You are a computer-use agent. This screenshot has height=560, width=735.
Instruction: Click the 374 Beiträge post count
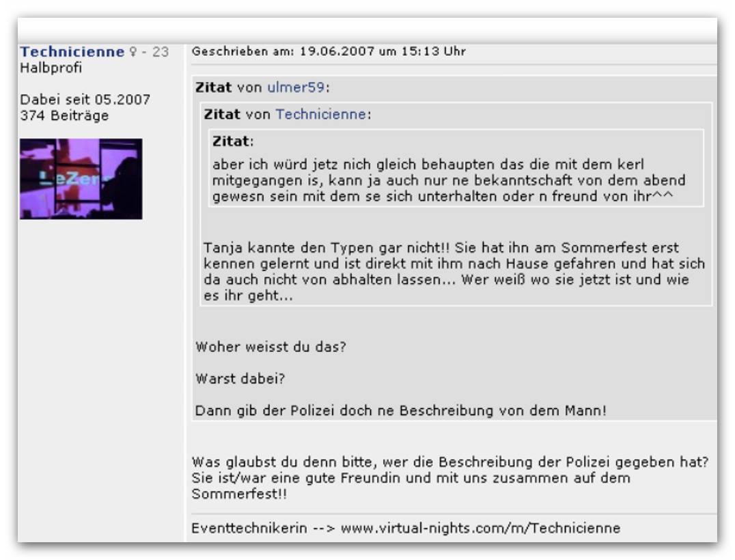tap(64, 115)
